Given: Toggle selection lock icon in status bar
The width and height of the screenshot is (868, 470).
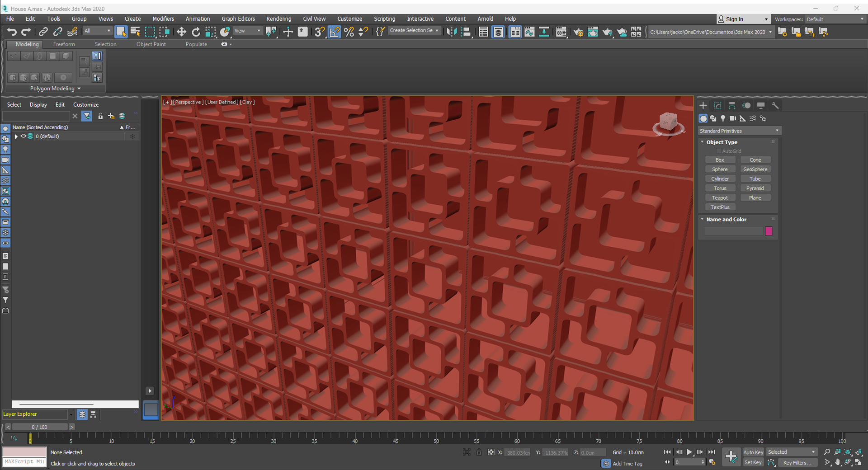Looking at the screenshot, I should click(x=479, y=452).
